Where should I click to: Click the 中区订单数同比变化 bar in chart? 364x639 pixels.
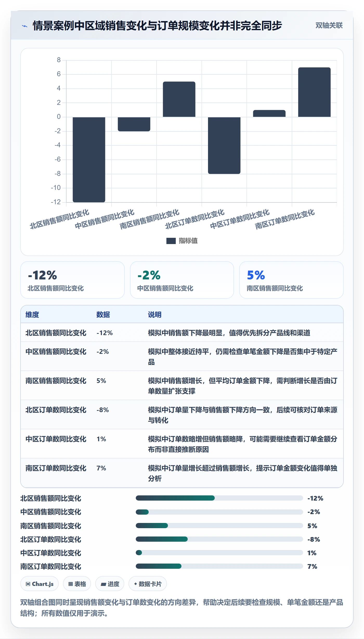click(x=269, y=113)
